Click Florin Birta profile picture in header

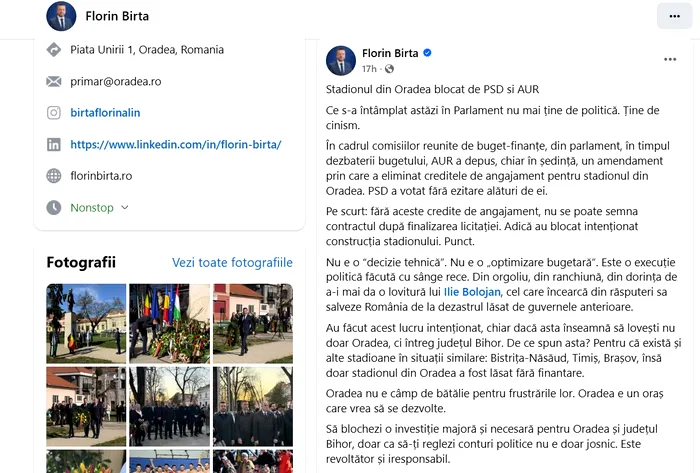pos(61,16)
